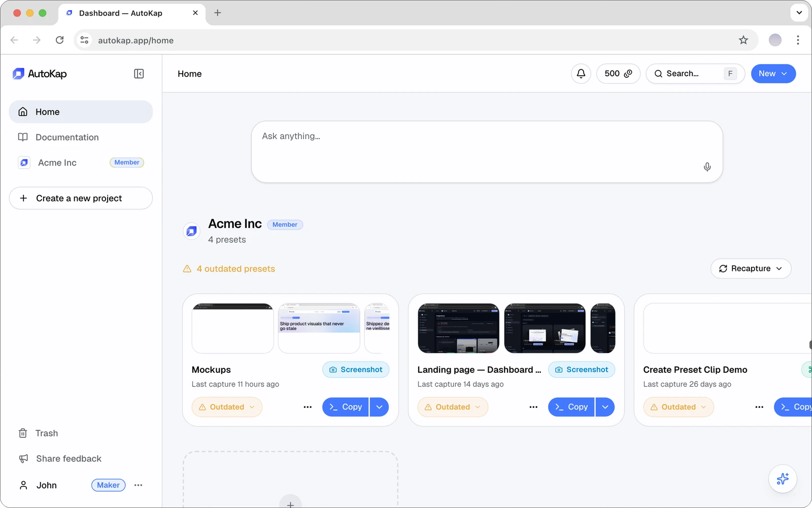Go forward in browser

tap(37, 40)
